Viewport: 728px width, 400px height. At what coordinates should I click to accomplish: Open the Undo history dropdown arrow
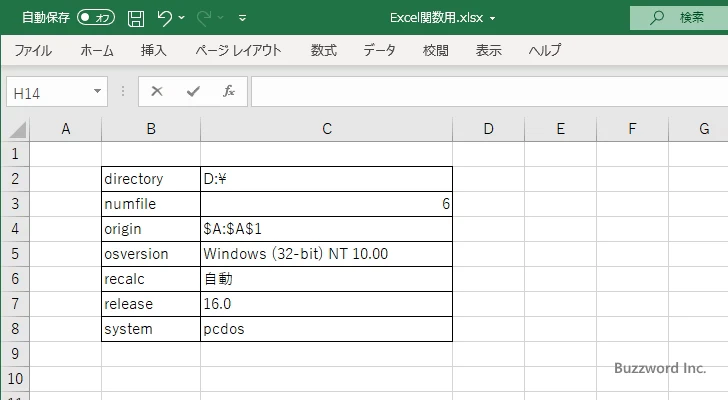click(x=182, y=18)
